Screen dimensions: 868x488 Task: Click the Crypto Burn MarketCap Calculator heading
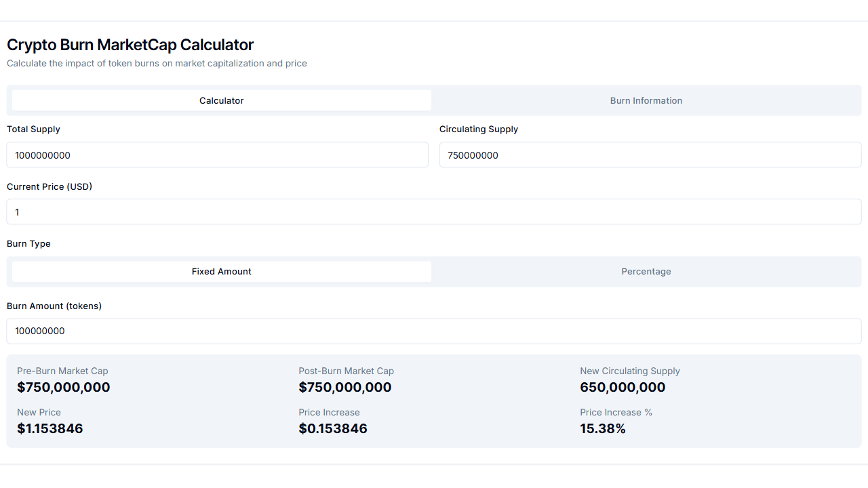[130, 45]
